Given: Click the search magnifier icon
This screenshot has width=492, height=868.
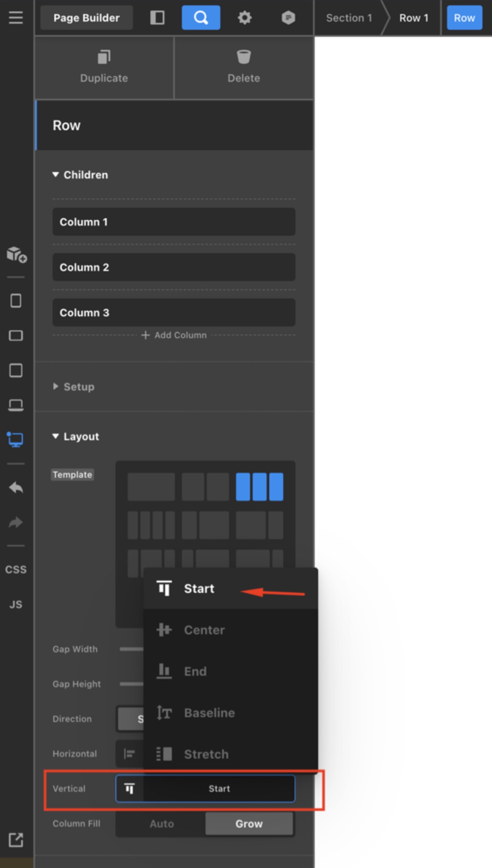Looking at the screenshot, I should pyautogui.click(x=201, y=18).
